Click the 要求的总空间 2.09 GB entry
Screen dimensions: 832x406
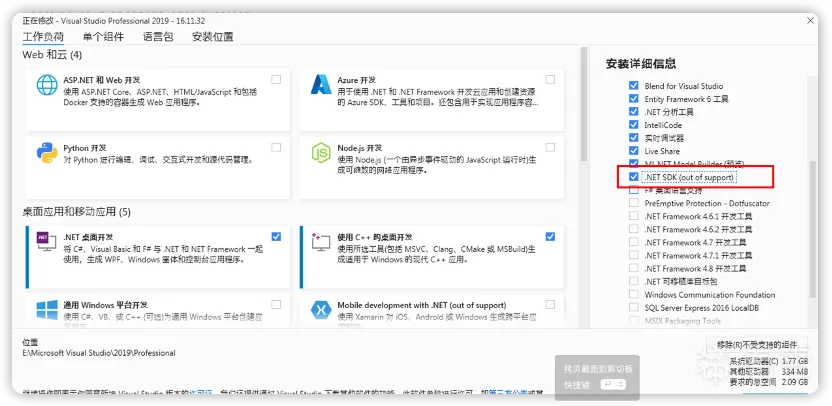(768, 382)
